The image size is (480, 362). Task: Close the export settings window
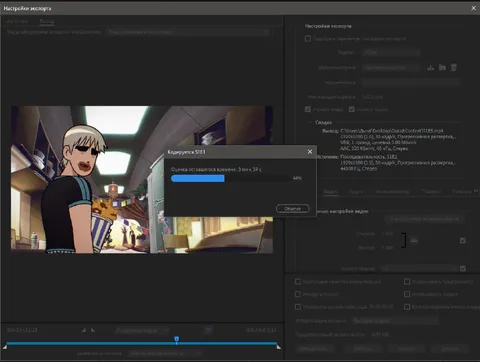[473, 8]
